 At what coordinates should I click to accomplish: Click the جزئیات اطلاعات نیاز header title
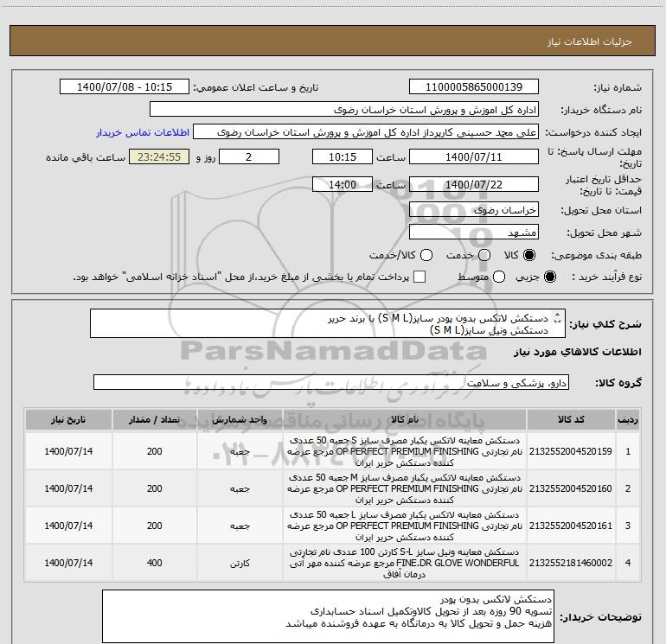coord(589,41)
